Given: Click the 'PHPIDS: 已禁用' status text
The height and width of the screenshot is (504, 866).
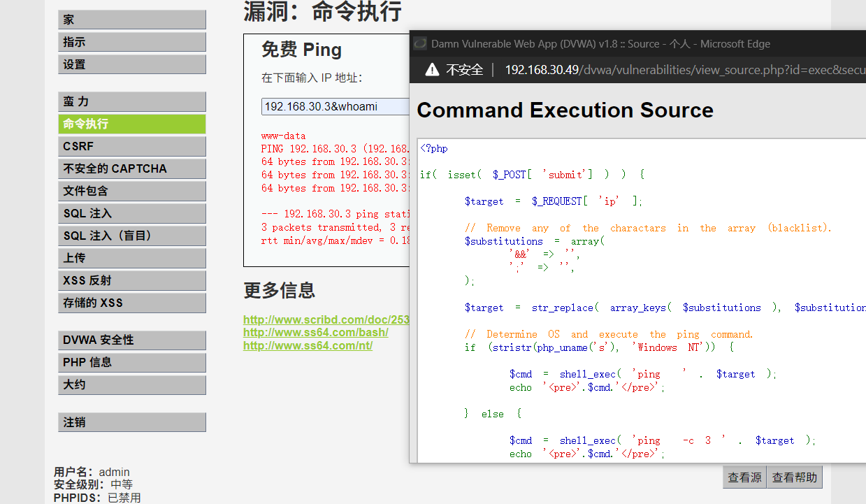Looking at the screenshot, I should tap(97, 498).
